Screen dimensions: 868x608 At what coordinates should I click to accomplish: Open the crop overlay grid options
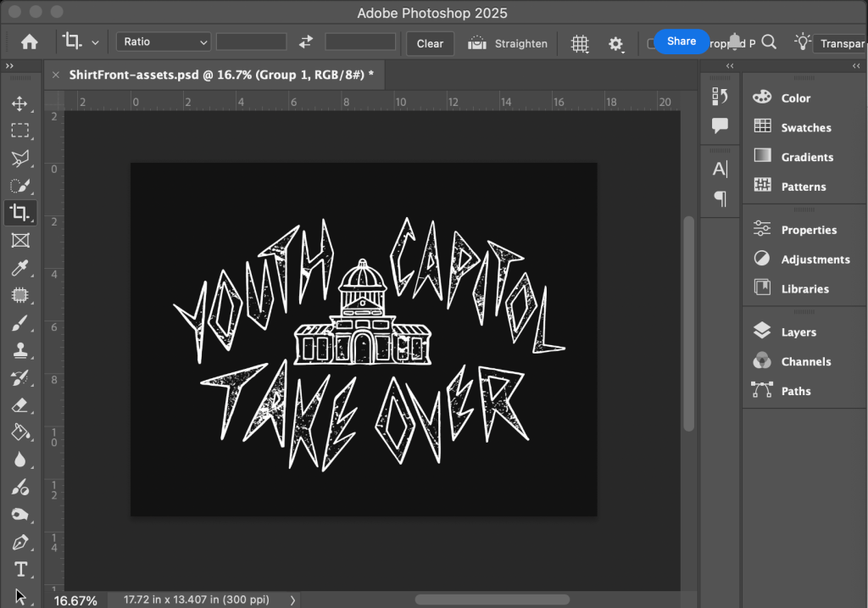click(x=580, y=43)
